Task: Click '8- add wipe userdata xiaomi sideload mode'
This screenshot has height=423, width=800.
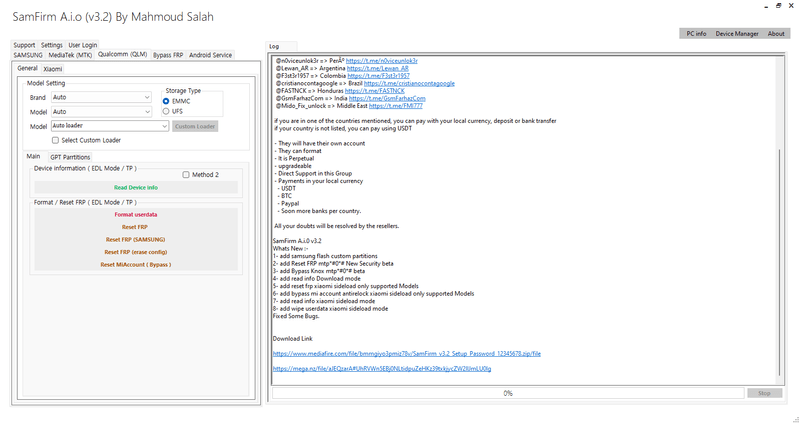Action: (x=330, y=309)
